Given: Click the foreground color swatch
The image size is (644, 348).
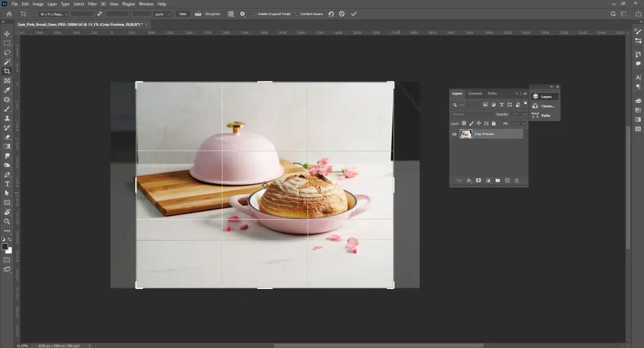Looking at the screenshot, I should (x=4, y=247).
